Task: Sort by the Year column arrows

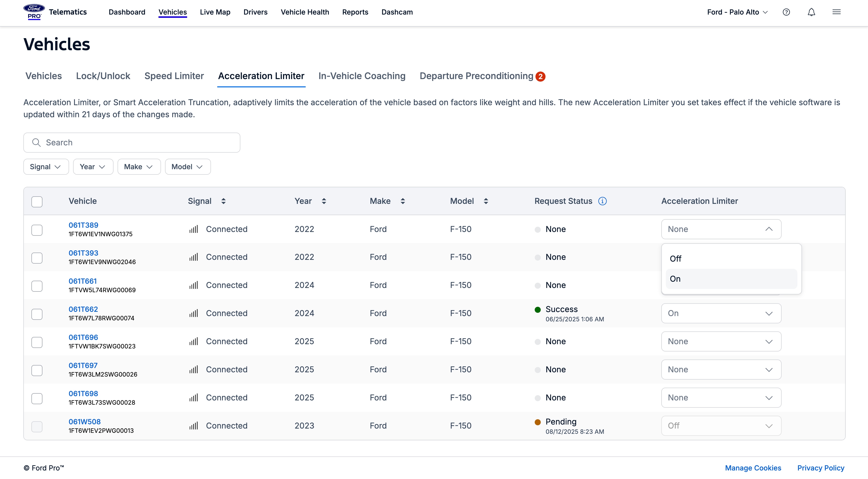Action: click(324, 201)
